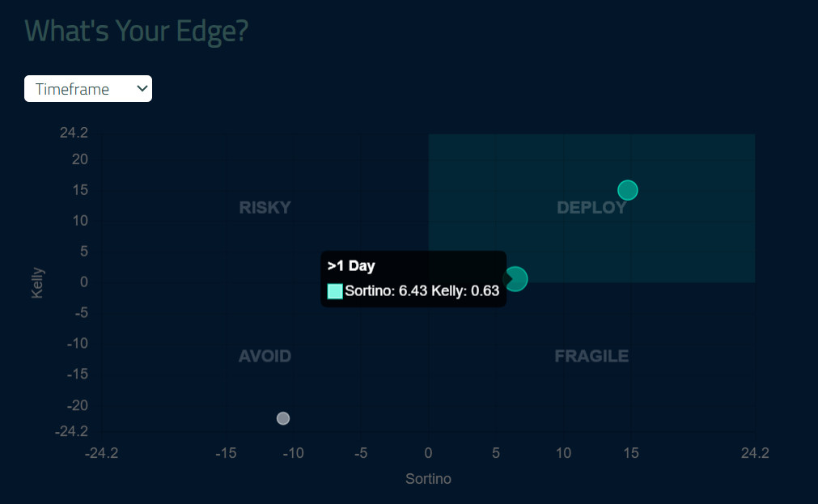This screenshot has height=504, width=818.
Task: Open the Timeframe dropdown
Action: [87, 89]
